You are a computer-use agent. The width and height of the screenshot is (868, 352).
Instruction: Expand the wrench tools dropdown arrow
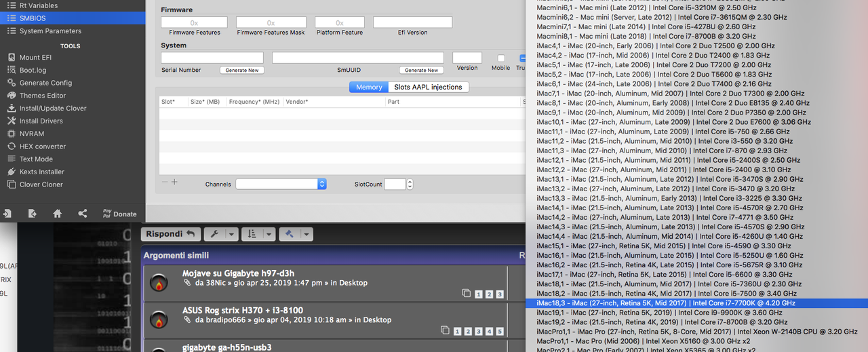point(232,234)
